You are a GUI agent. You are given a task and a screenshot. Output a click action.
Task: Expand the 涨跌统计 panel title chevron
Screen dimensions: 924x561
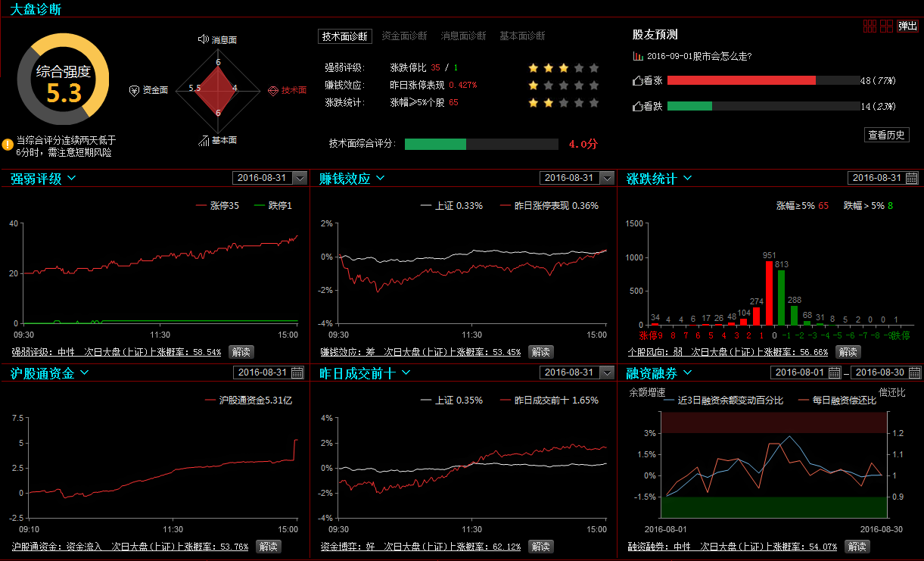687,178
